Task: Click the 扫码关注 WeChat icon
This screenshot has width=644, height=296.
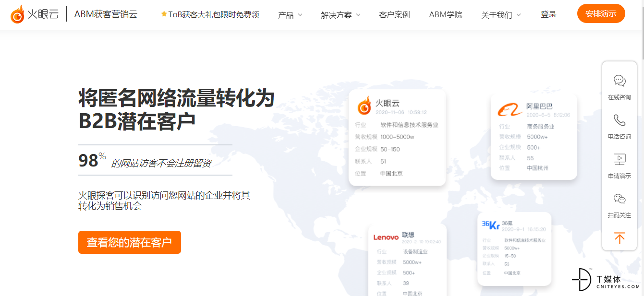Action: (620, 199)
